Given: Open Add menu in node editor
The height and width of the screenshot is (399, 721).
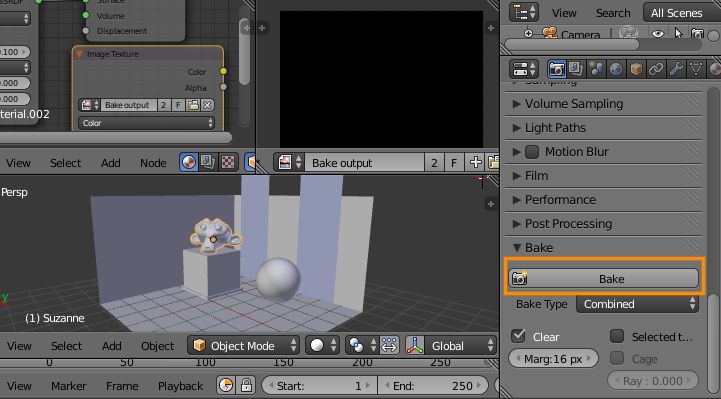Looking at the screenshot, I should click(x=110, y=163).
